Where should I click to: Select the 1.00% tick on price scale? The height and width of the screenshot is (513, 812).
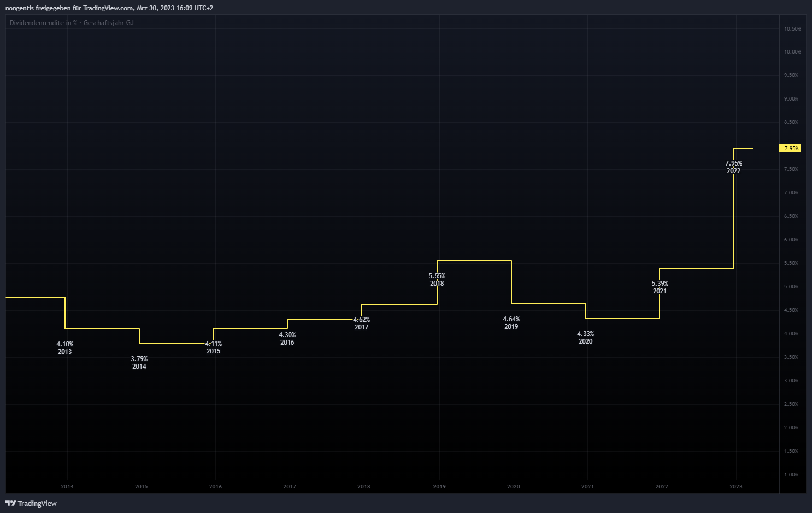(x=791, y=475)
